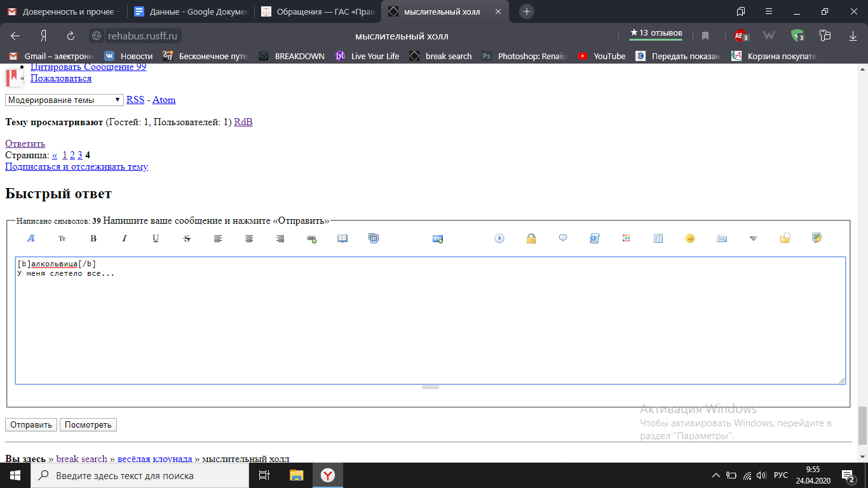Expand extra tags with gray down arrow
The width and height of the screenshot is (868, 488).
(754, 238)
